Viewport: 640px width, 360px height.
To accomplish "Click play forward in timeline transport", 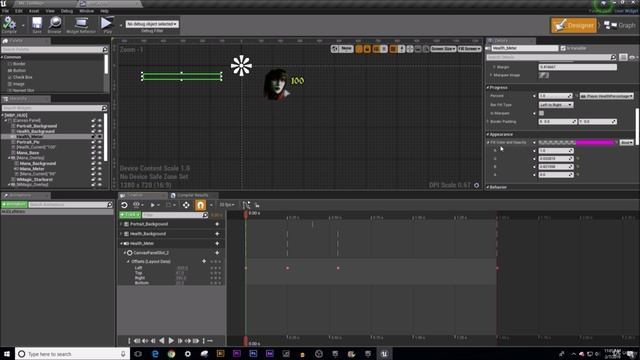I will [x=171, y=340].
